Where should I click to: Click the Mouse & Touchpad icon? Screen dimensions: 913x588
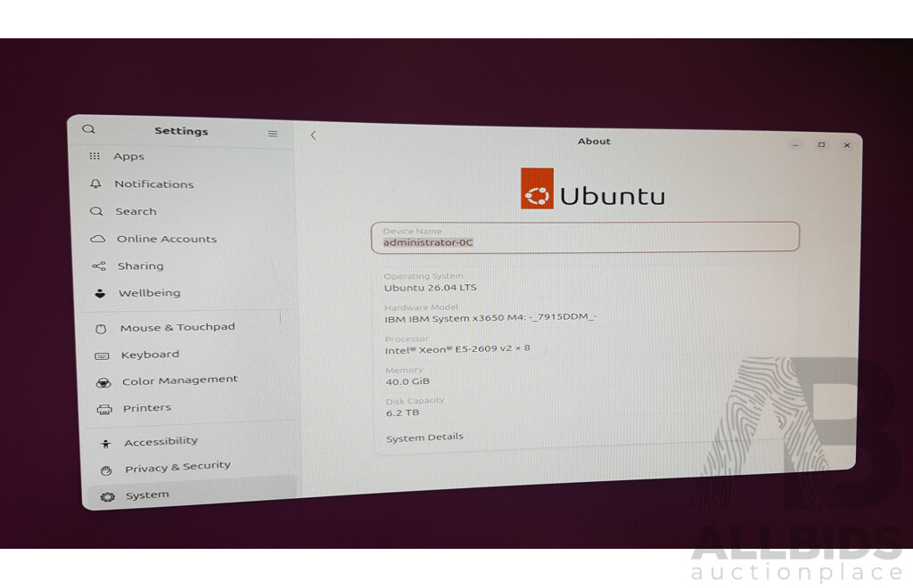[101, 329]
